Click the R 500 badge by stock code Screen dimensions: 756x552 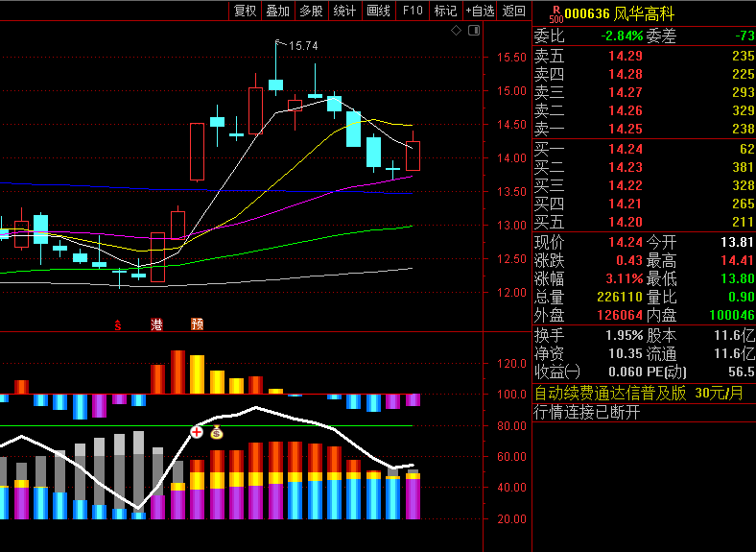coord(555,13)
